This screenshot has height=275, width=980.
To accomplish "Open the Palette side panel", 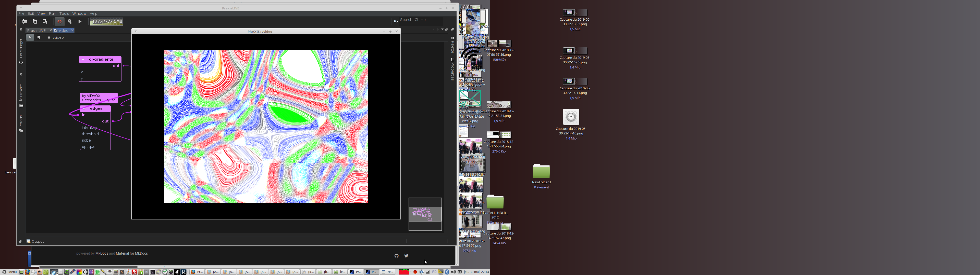I will click(x=452, y=46).
